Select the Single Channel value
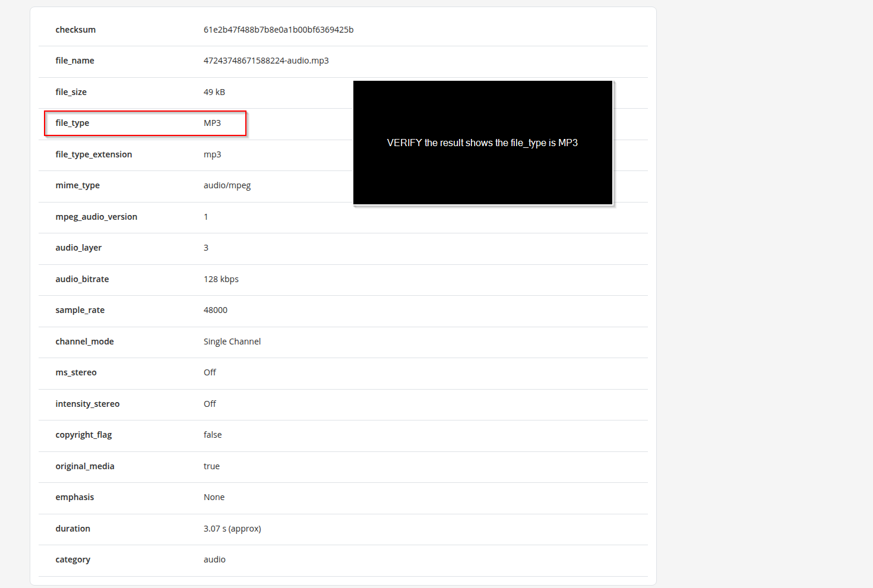Viewport: 873px width, 588px height. click(232, 342)
